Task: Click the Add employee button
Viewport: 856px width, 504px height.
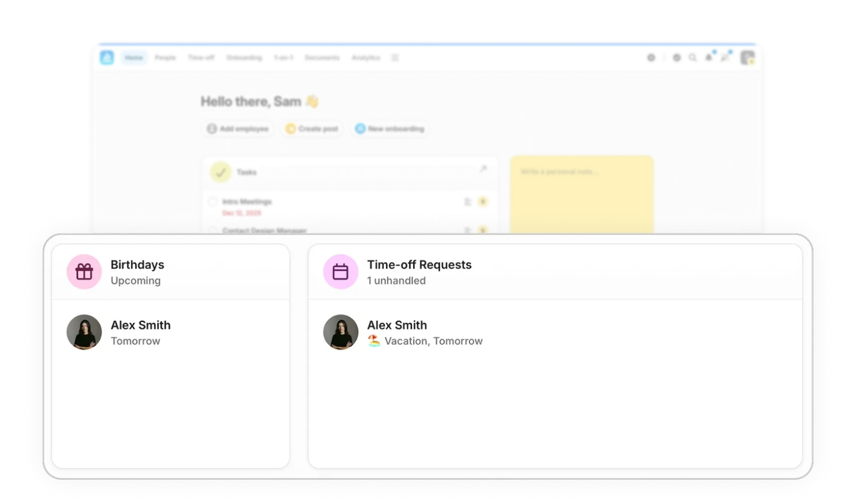Action: (x=237, y=128)
